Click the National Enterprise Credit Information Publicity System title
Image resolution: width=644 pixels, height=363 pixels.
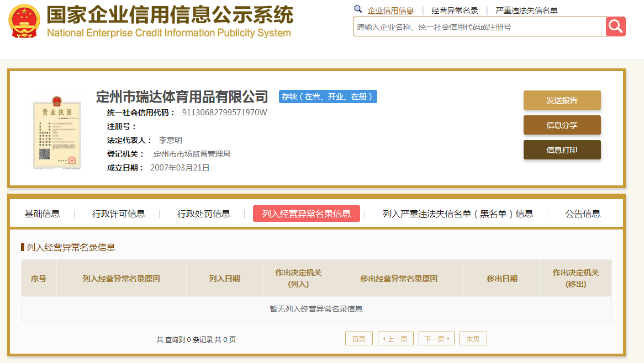(x=169, y=33)
